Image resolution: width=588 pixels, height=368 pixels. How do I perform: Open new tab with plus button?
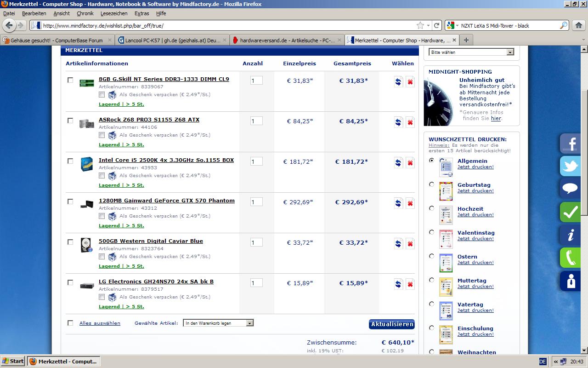pyautogui.click(x=466, y=40)
